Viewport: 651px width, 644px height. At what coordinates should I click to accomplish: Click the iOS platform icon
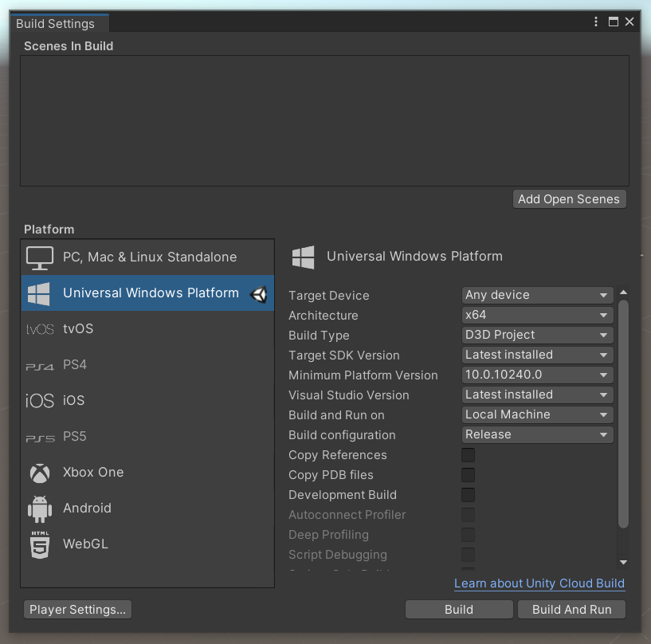pos(40,401)
